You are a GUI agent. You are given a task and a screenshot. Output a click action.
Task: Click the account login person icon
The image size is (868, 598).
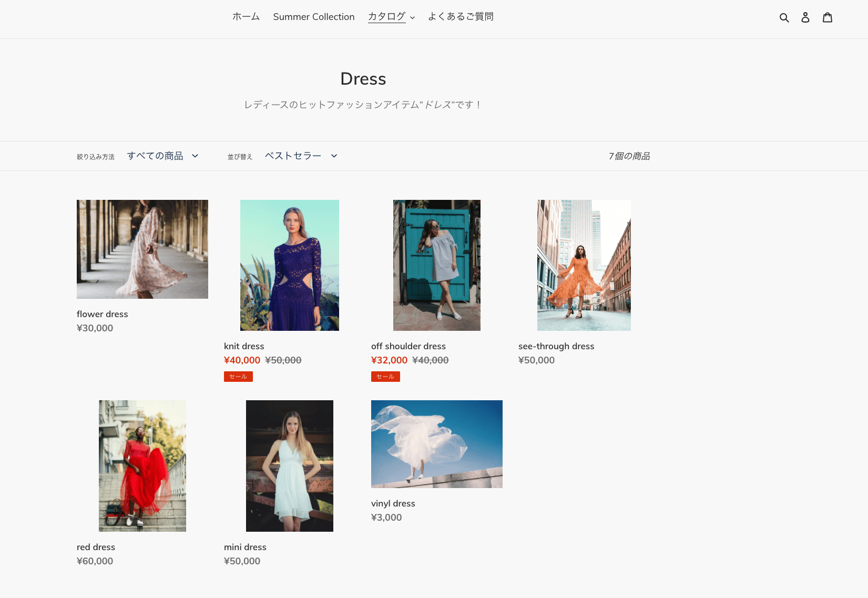coord(805,17)
